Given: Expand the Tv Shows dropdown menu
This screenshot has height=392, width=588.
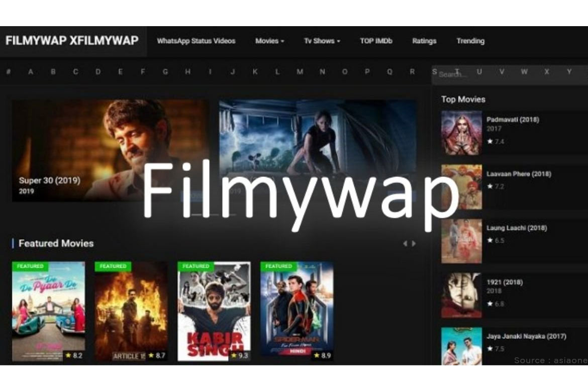Looking at the screenshot, I should (322, 41).
